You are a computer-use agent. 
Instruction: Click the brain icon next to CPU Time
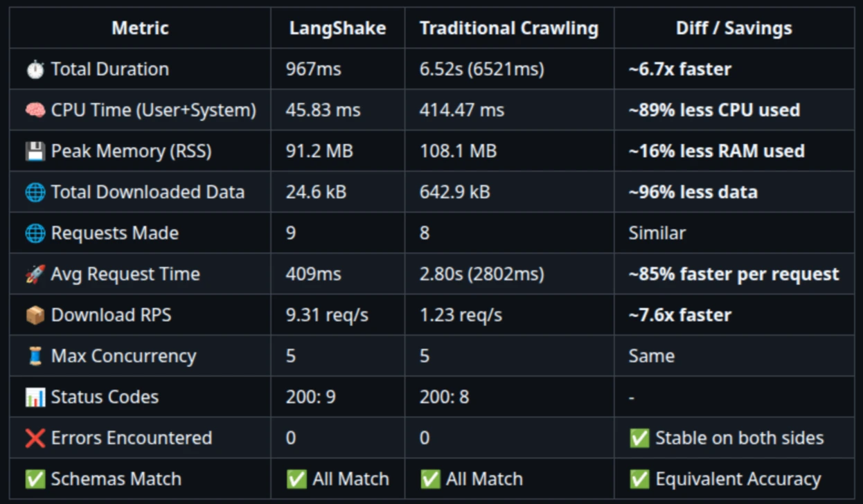[35, 110]
